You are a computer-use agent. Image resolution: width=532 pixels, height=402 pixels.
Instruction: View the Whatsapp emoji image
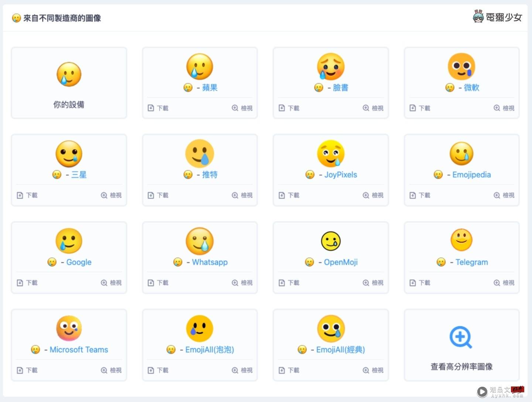(242, 283)
